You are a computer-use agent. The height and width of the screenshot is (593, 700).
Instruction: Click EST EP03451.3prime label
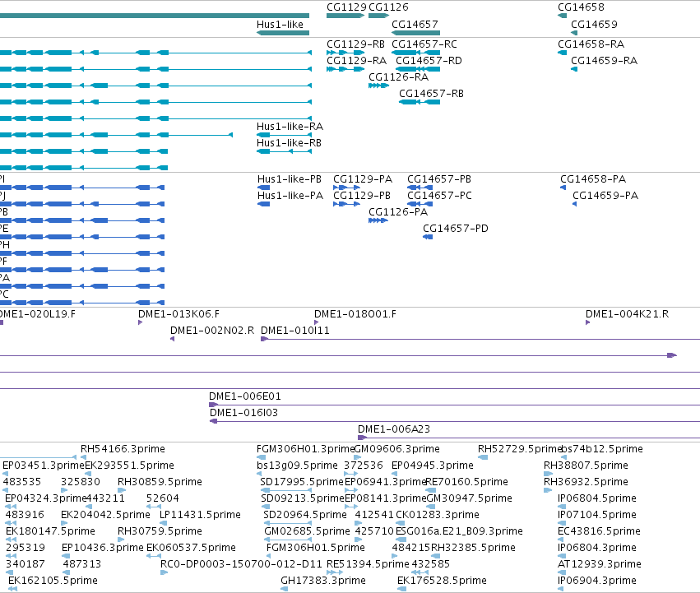[44, 466]
